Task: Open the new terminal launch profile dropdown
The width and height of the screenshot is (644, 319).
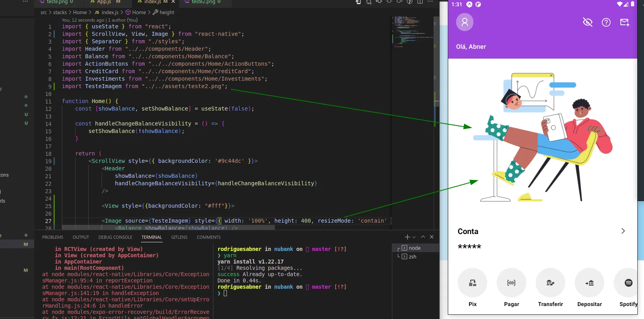Action: pyautogui.click(x=414, y=237)
